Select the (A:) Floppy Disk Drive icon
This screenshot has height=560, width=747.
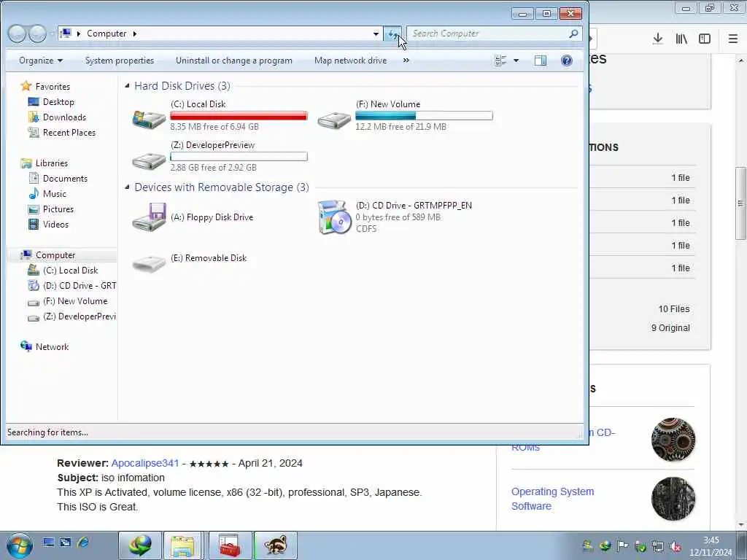click(x=149, y=217)
